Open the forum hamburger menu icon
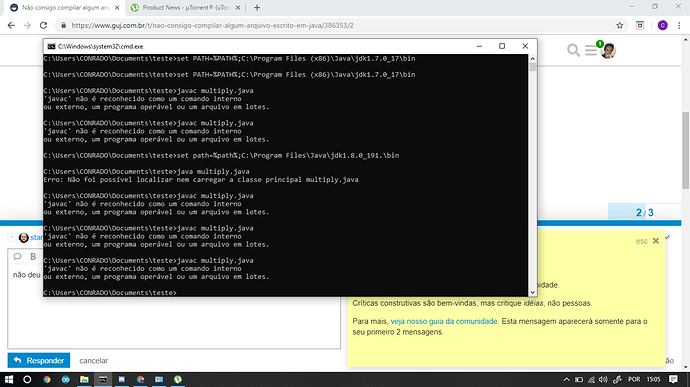This screenshot has height=387, width=690. pos(591,51)
